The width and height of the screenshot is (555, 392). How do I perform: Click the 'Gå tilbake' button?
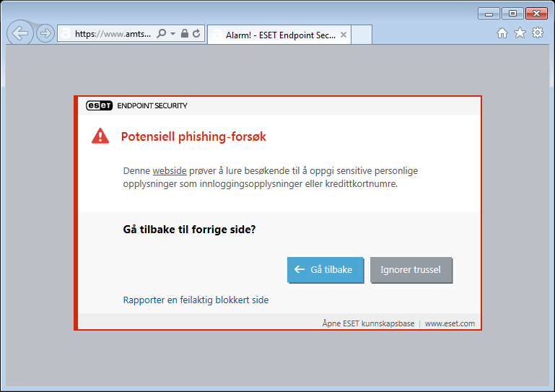click(325, 270)
